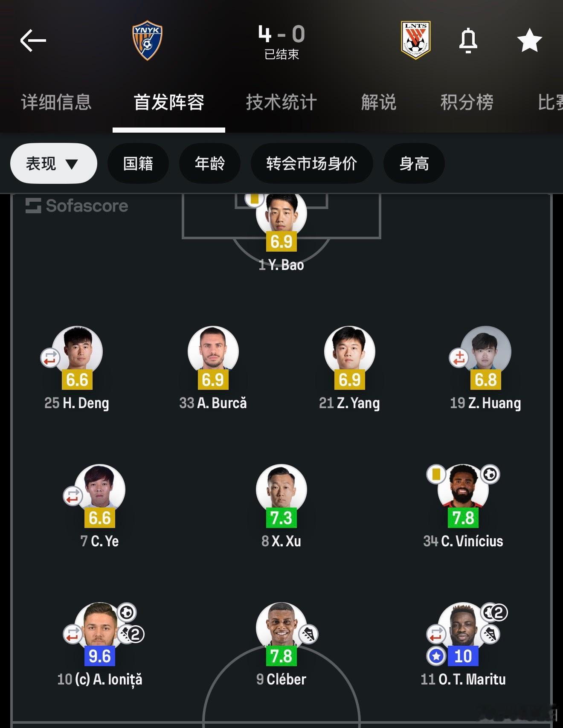Image resolution: width=563 pixels, height=728 pixels.
Task: Click A. Ioniță's 9.6 rating badge
Action: coord(100,656)
